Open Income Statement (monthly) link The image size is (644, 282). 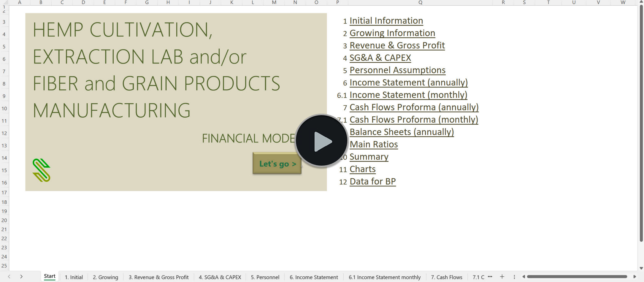coord(408,95)
